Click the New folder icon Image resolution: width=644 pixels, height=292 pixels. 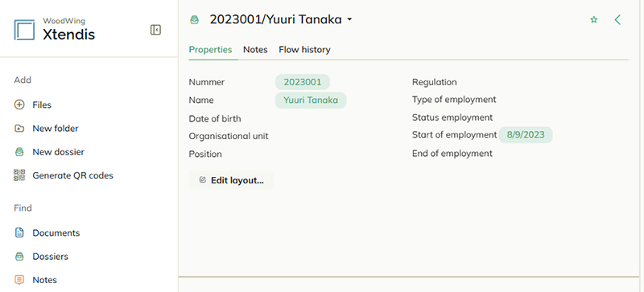click(19, 129)
